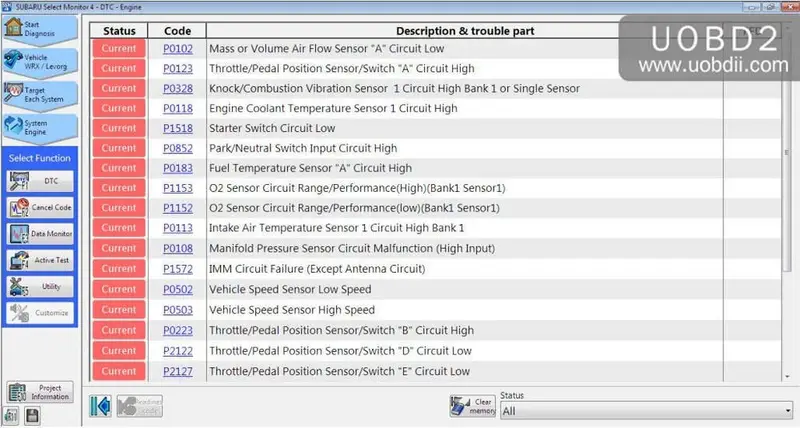Image resolution: width=800 pixels, height=428 pixels.
Task: Select 'Mass or Volume Air Flow Sensor' description
Action: (327, 48)
